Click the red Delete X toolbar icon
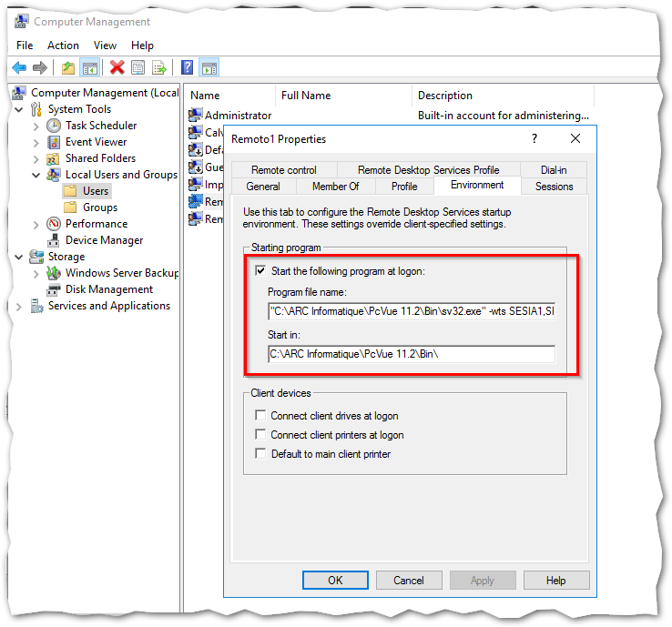 pos(117,67)
